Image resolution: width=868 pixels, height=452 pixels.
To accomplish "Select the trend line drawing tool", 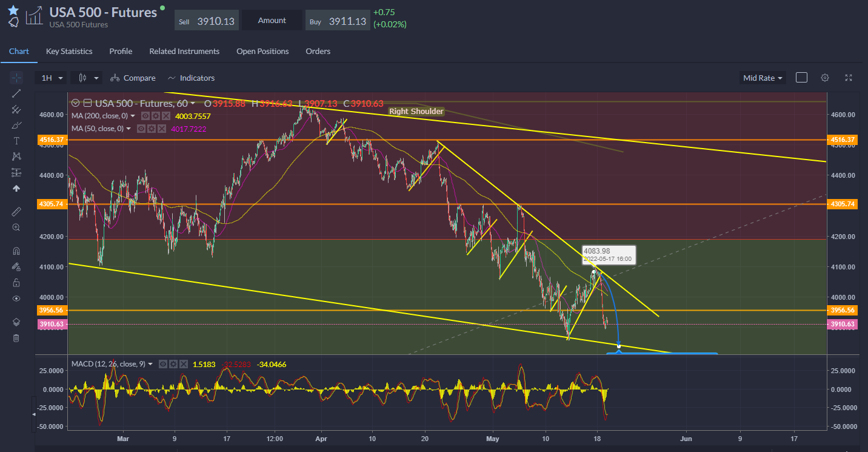I will (x=16, y=93).
